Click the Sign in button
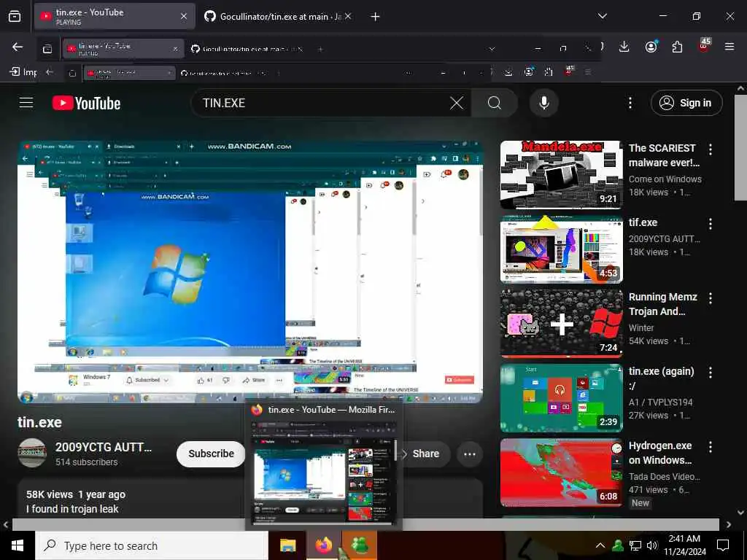The image size is (747, 560). pos(686,103)
